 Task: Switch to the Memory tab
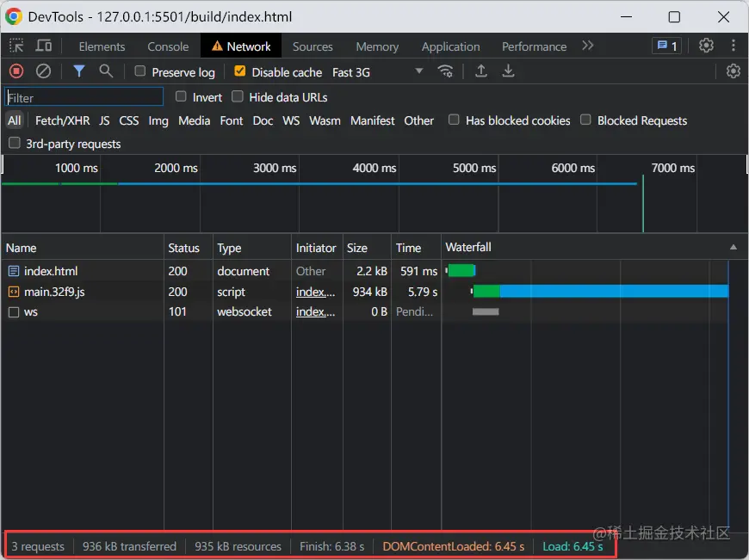pyautogui.click(x=377, y=46)
